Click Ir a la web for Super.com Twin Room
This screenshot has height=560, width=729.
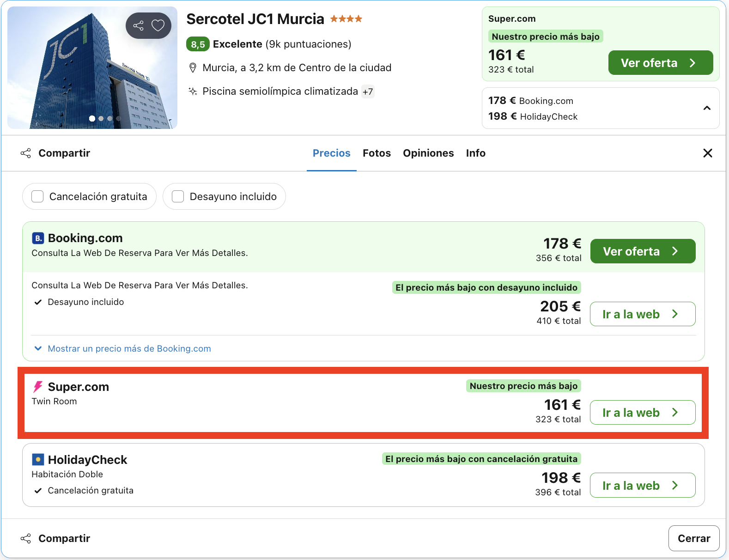point(643,413)
